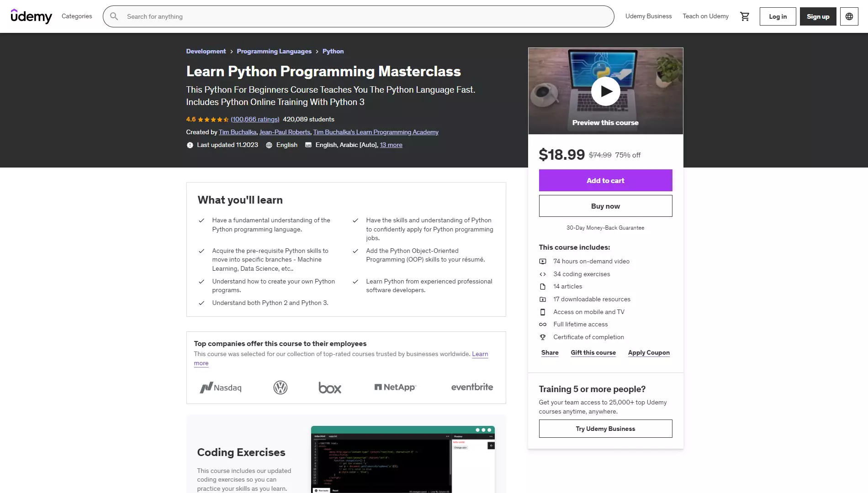
Task: Focus the Search for anything field
Action: coord(358,16)
